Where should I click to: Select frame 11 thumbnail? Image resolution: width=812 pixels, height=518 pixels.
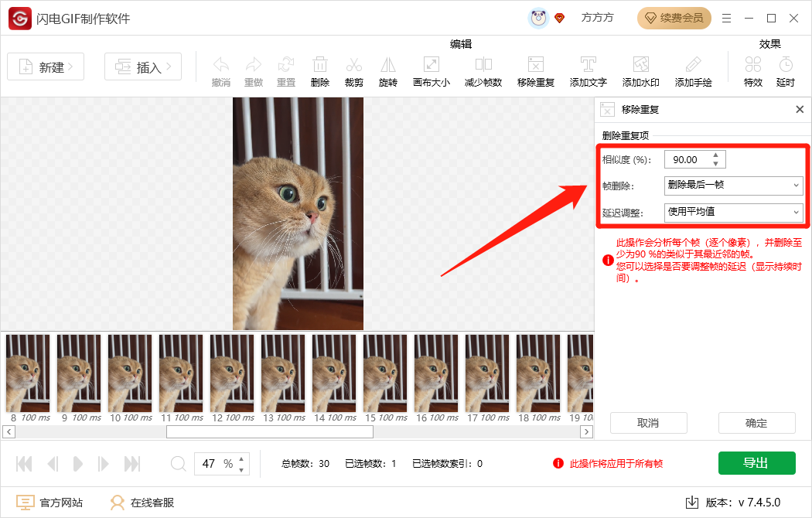click(181, 373)
